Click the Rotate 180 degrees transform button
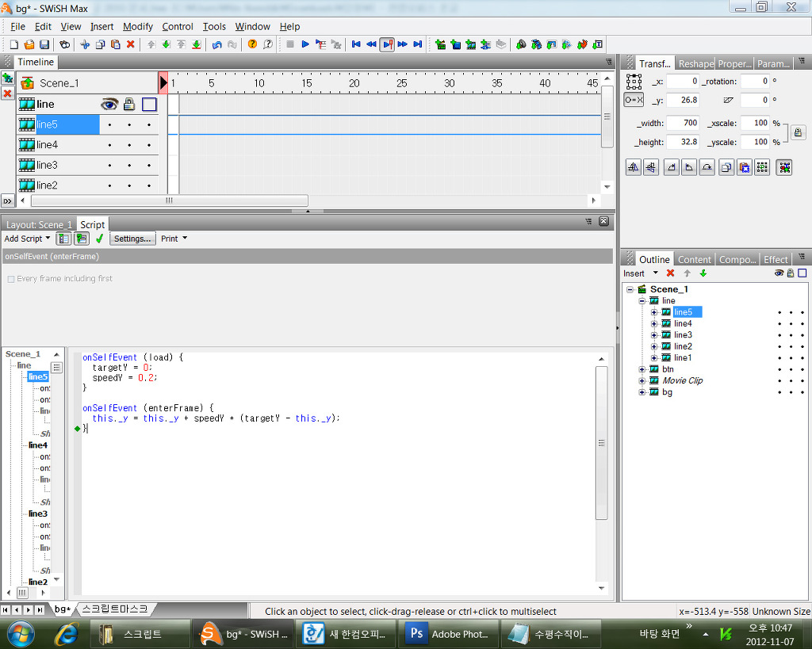Screen dimensions: 812x649 pos(707,167)
